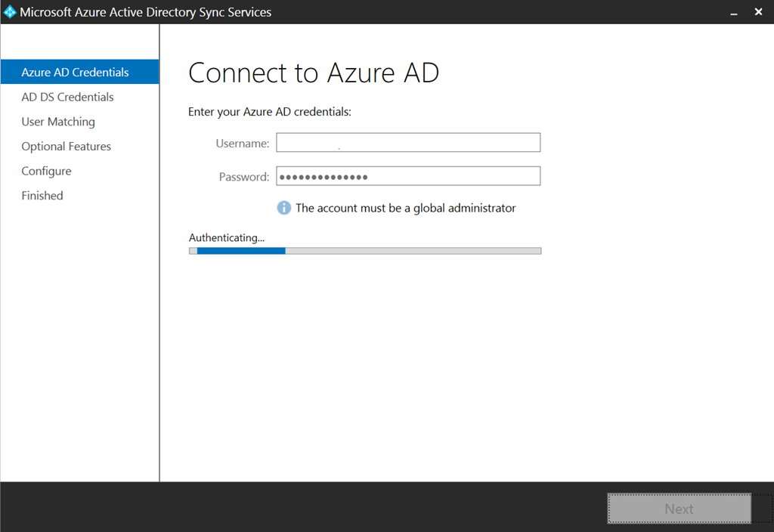Viewport: 774px width, 532px height.
Task: Open the User Matching step
Action: tap(58, 122)
